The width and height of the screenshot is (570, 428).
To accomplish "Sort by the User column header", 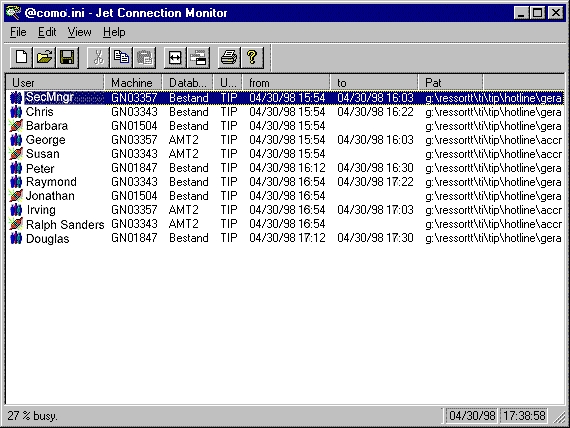I will (x=55, y=83).
